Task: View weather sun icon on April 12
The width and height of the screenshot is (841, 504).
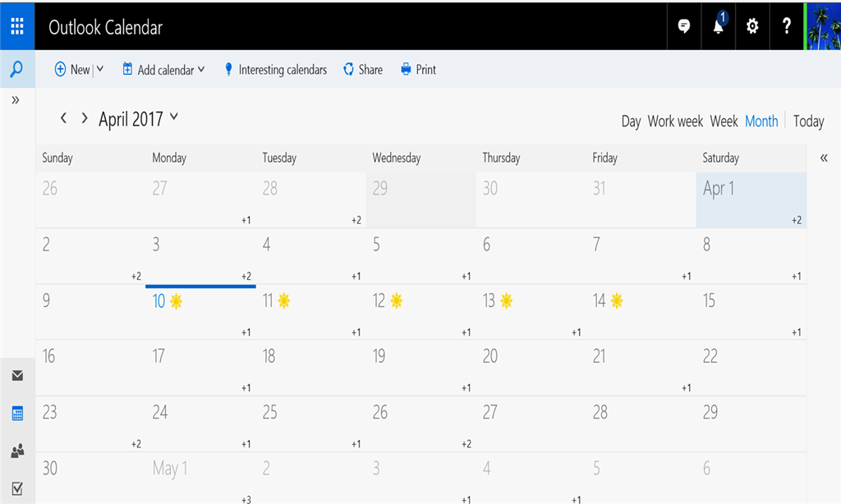Action: point(397,300)
